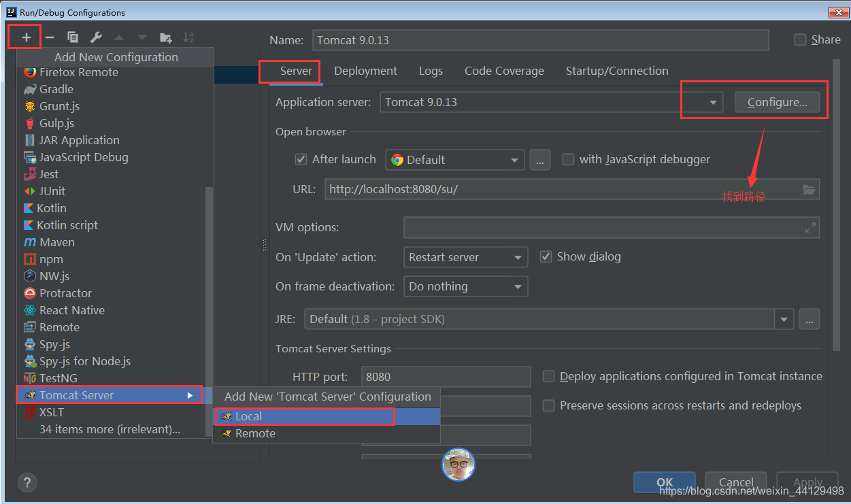The width and height of the screenshot is (851, 504).
Task: Click the Sort Configurations alphabetically icon
Action: click(x=189, y=37)
